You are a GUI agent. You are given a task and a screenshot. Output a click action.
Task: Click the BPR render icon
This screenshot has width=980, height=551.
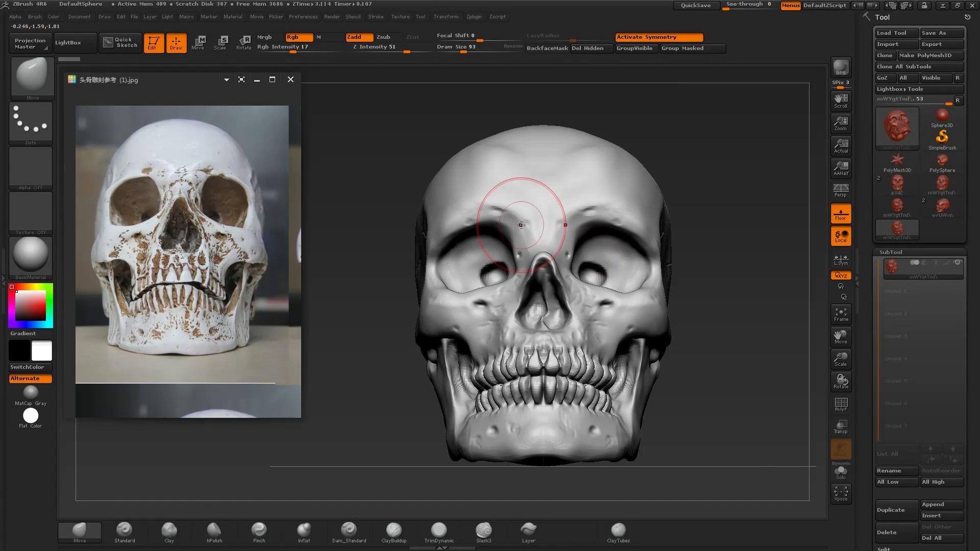tap(841, 68)
